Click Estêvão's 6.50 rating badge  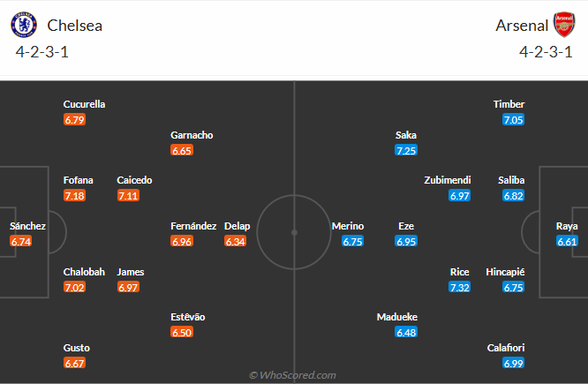tap(182, 332)
